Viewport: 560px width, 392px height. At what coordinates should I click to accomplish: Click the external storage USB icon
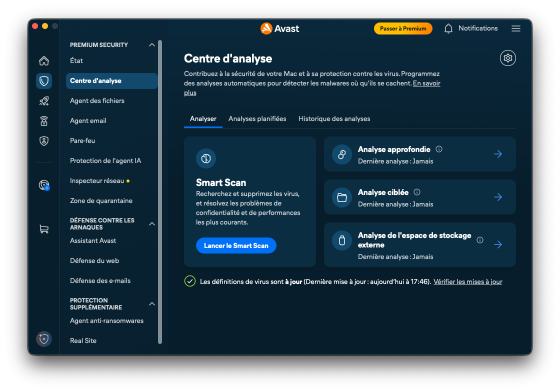[x=342, y=240]
